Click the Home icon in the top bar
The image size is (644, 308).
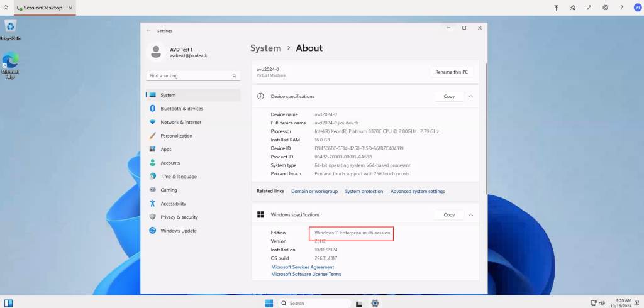(x=6, y=8)
